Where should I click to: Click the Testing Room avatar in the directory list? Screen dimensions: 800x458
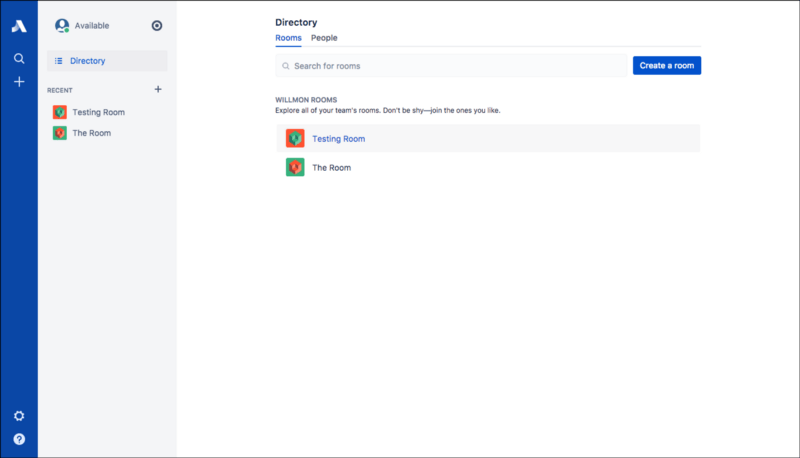(295, 139)
